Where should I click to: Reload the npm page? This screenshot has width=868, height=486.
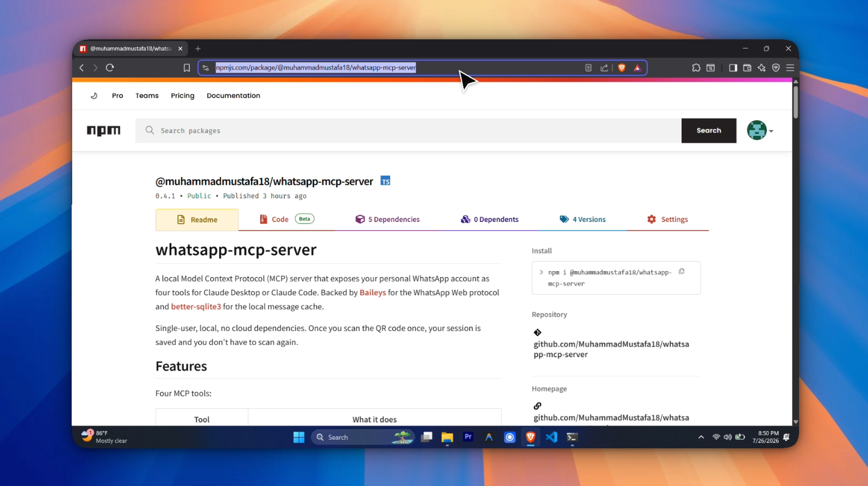(x=110, y=68)
